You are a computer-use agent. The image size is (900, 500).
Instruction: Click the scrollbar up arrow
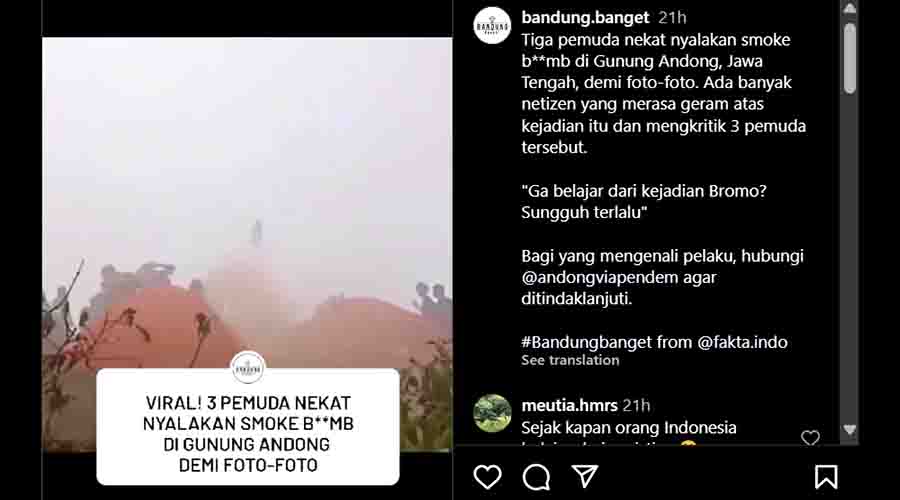[x=849, y=8]
